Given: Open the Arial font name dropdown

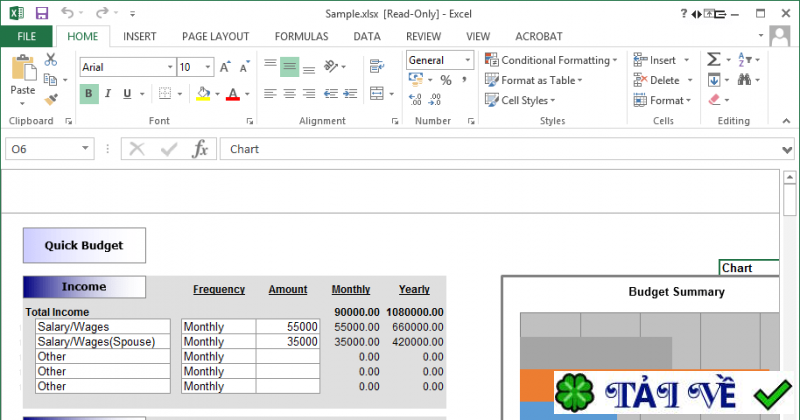Looking at the screenshot, I should 168,67.
